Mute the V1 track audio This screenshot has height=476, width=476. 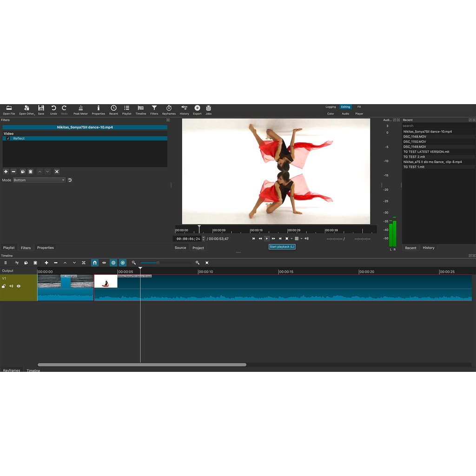[x=11, y=286]
